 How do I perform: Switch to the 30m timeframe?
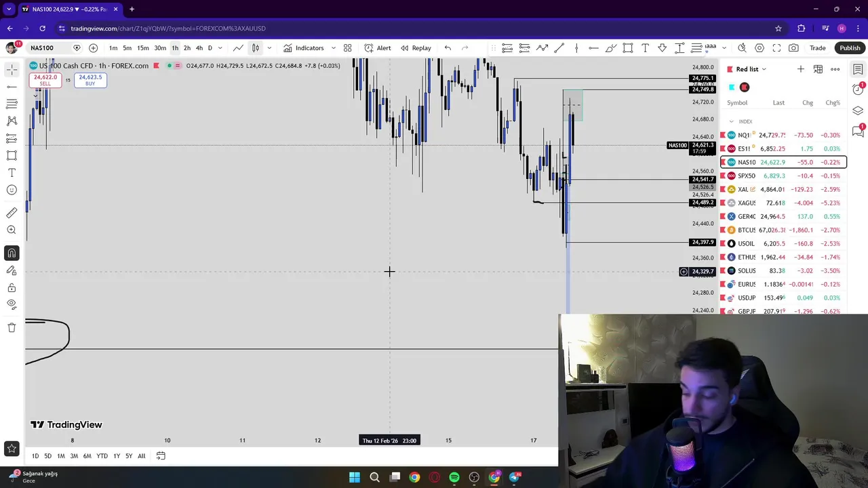point(160,48)
